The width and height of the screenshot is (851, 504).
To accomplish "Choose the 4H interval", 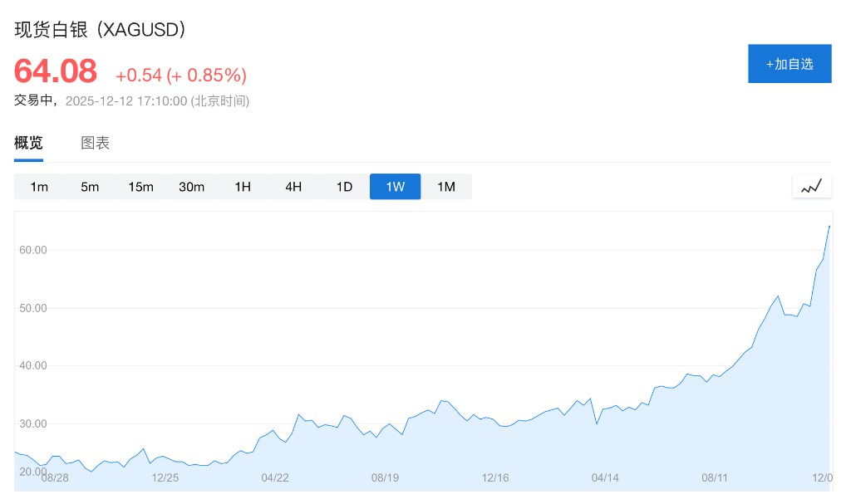I will (293, 187).
